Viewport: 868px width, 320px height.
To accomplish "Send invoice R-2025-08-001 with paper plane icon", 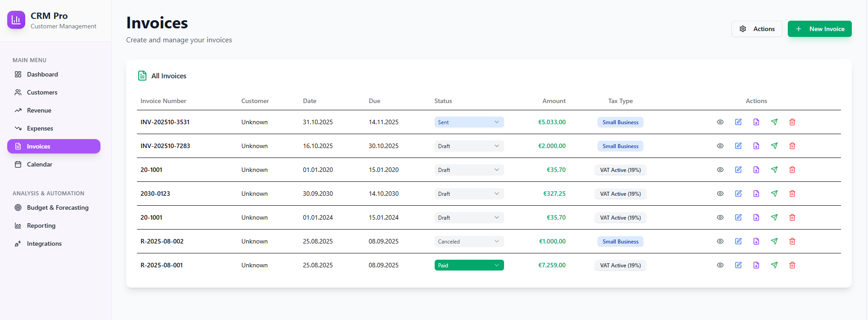I will pyautogui.click(x=774, y=265).
